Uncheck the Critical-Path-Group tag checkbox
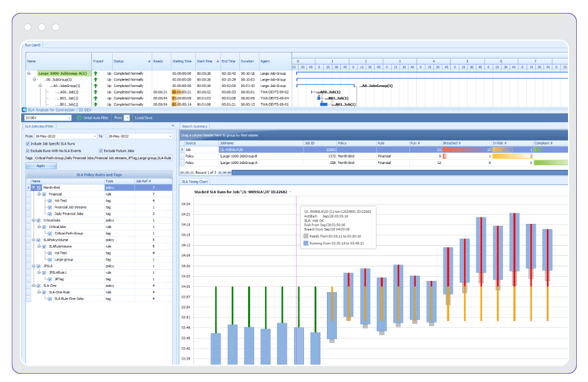 50,233
